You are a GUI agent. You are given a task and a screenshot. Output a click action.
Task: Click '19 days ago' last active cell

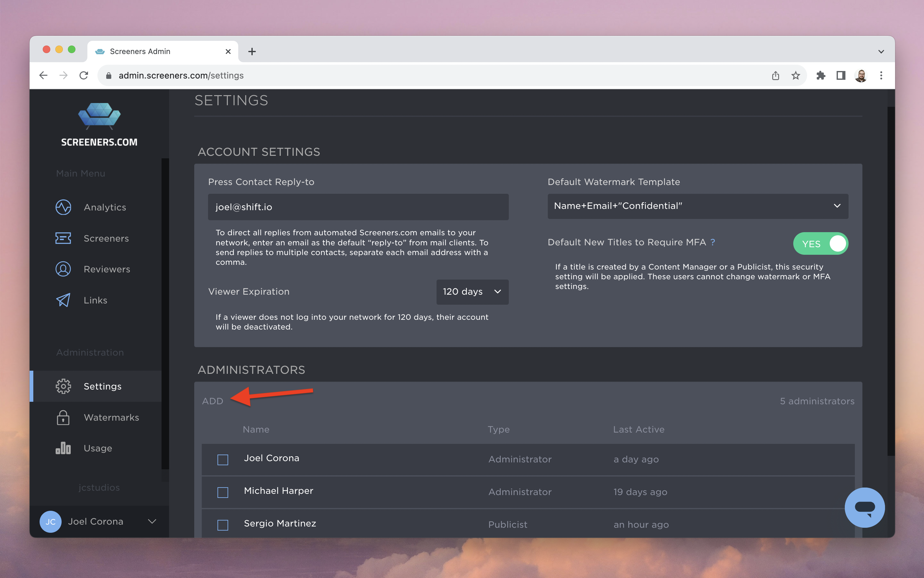[x=640, y=492]
